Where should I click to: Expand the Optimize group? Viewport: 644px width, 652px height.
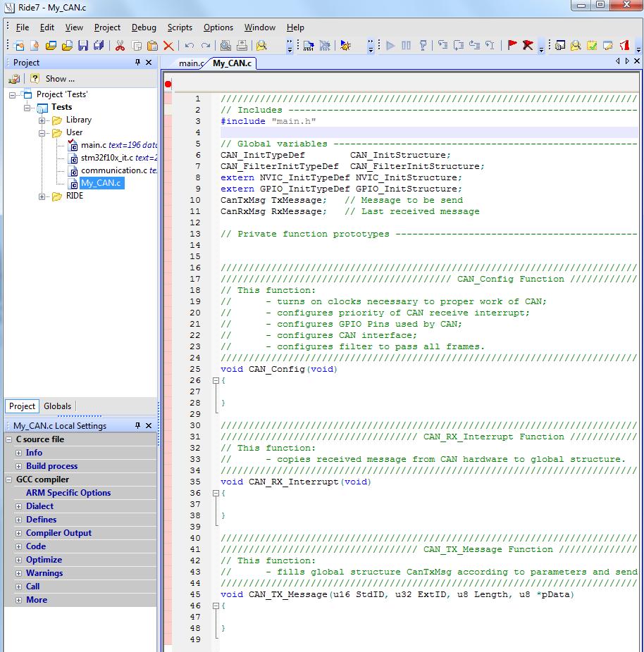[x=19, y=560]
